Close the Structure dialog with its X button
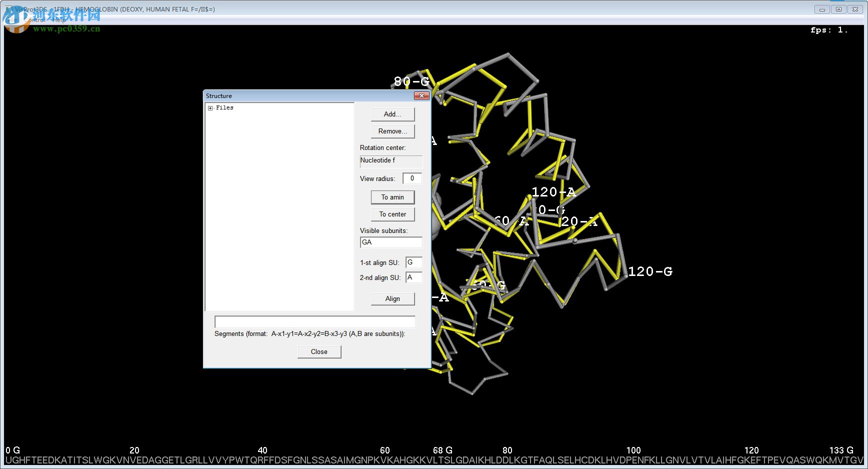Image resolution: width=868 pixels, height=469 pixels. (421, 95)
